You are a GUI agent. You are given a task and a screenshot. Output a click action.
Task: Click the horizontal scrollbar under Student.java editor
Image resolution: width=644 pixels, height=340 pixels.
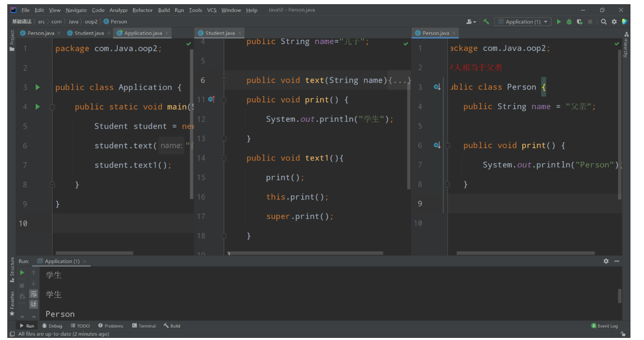pyautogui.click(x=306, y=253)
